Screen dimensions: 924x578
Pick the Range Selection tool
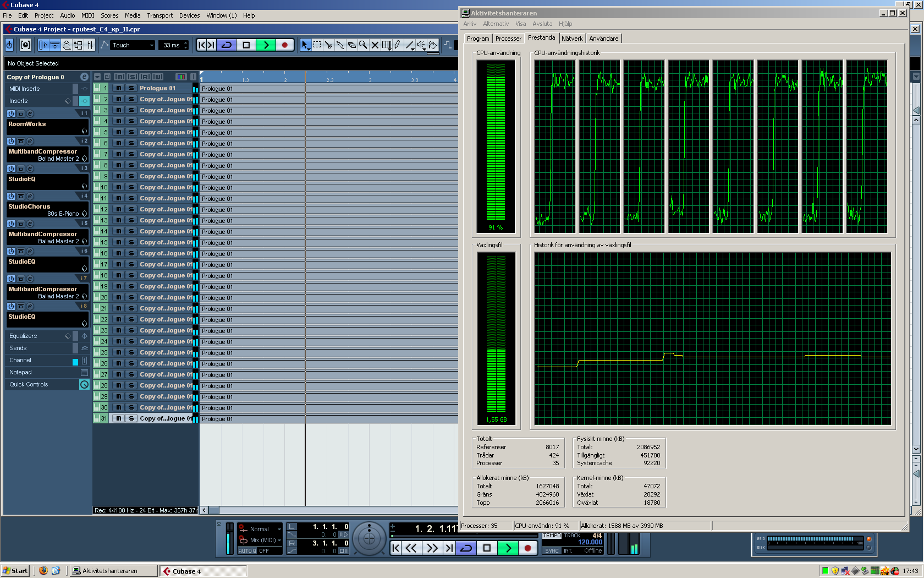pos(317,45)
